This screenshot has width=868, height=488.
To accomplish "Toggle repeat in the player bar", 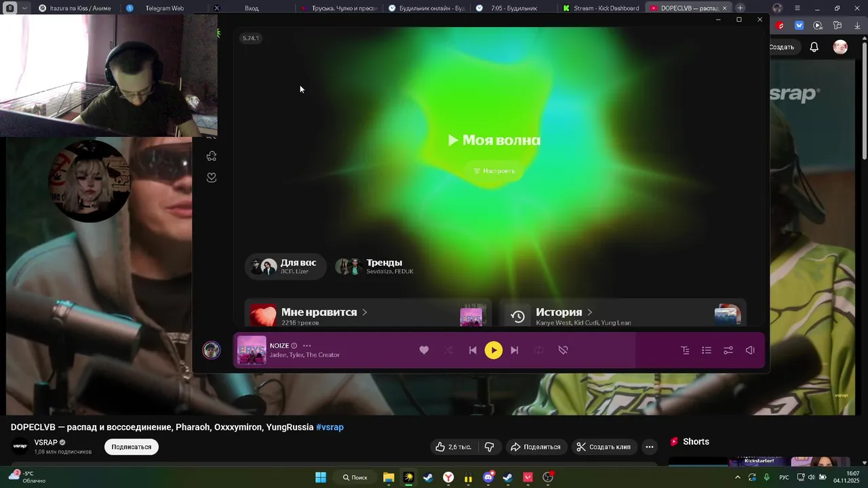I will pos(538,350).
